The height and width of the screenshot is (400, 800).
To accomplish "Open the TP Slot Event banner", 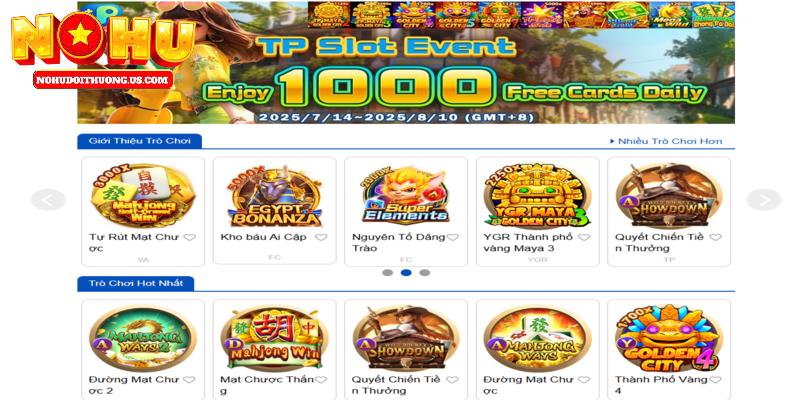I will (x=406, y=62).
